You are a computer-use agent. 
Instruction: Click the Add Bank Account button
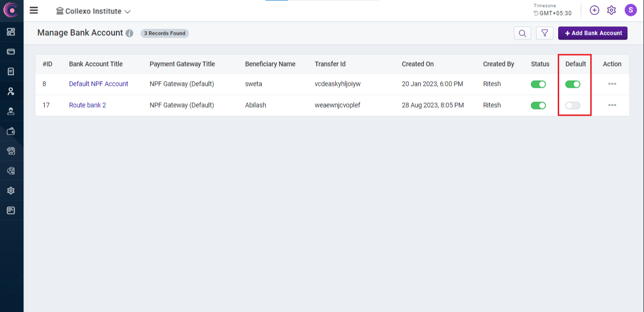(593, 33)
